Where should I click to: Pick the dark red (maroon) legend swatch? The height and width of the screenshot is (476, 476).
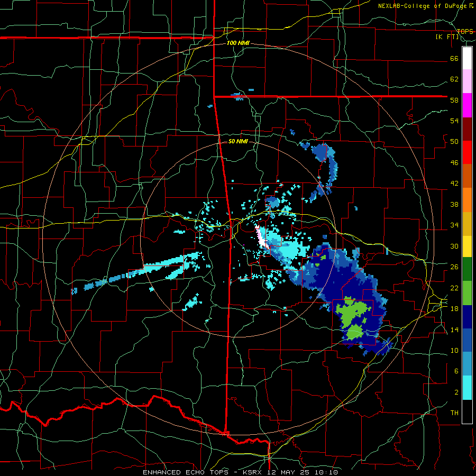[x=467, y=129]
